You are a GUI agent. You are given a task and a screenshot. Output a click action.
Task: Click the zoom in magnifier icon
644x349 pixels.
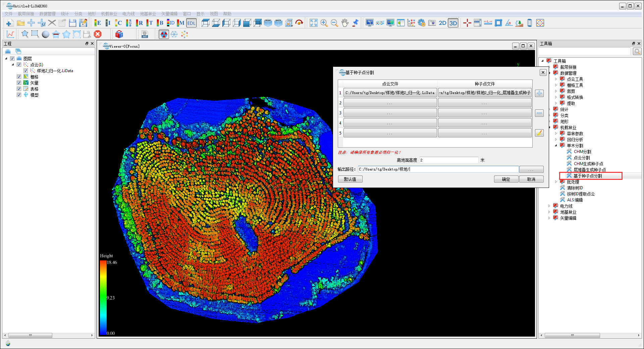324,23
